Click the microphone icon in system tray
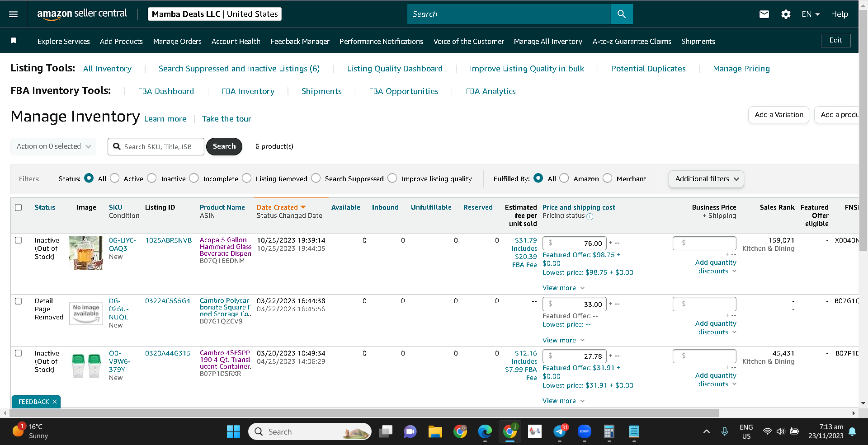 [x=725, y=431]
